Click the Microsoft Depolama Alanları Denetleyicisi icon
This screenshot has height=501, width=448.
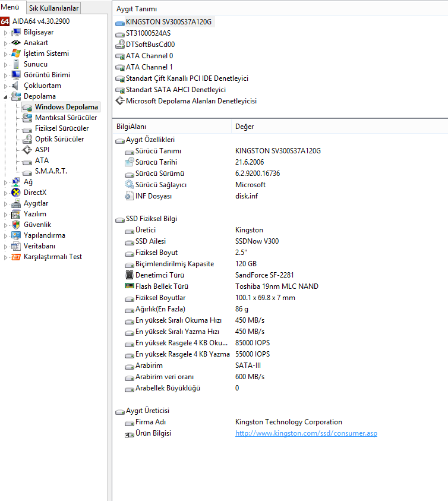[x=120, y=100]
